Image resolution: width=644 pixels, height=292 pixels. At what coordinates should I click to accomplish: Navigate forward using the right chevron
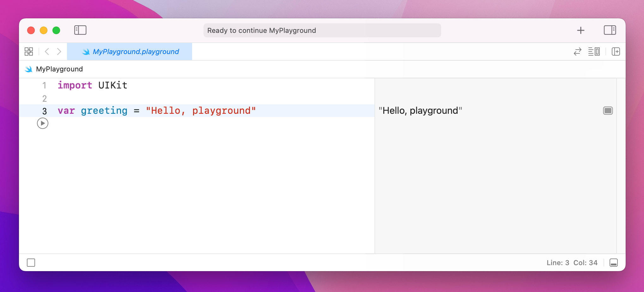click(x=59, y=52)
